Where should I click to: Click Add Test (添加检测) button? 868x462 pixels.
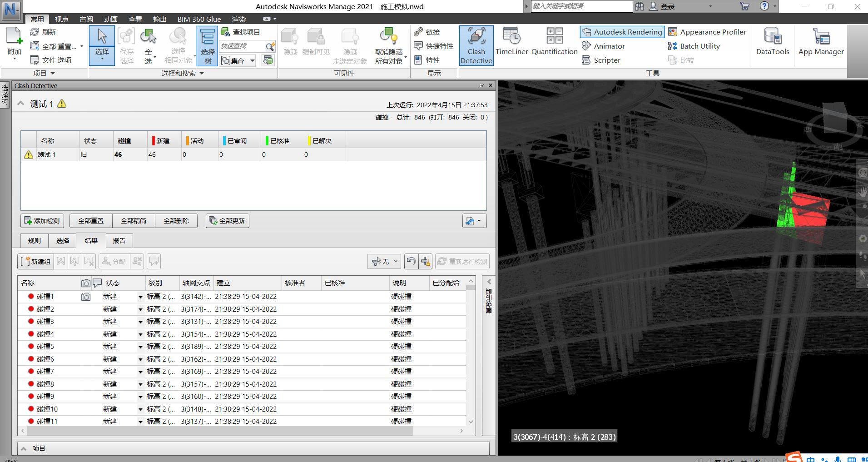(x=42, y=221)
